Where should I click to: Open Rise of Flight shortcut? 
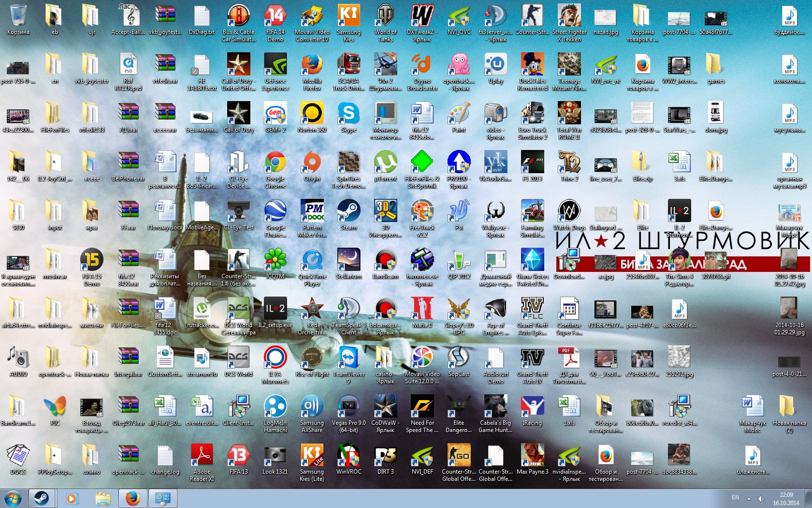tap(312, 362)
